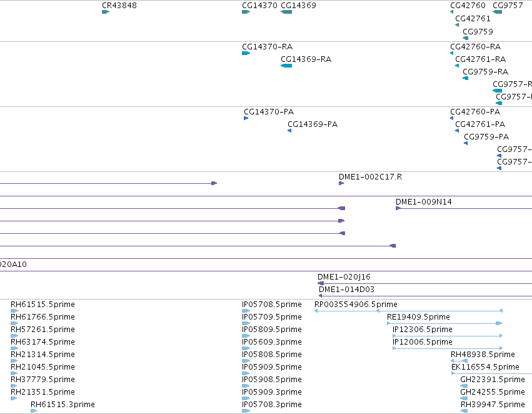This screenshot has width=532, height=414.
Task: Select the IP12006.5prime label
Action: (423, 342)
